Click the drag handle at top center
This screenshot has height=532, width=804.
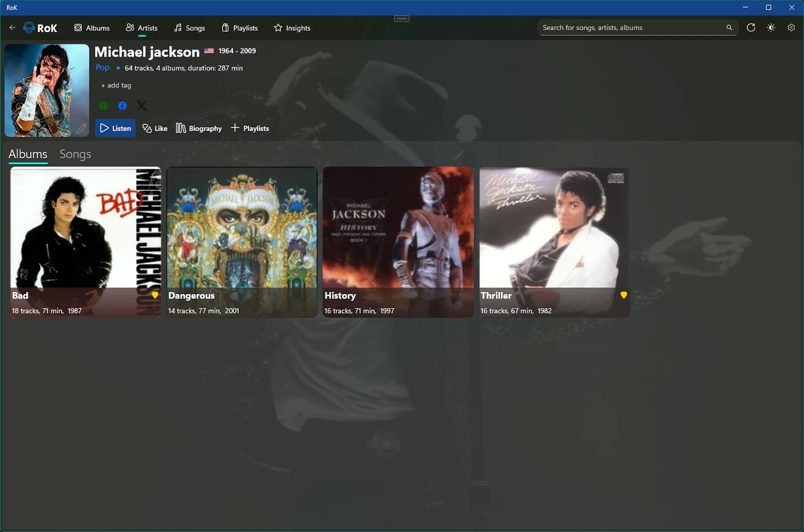pyautogui.click(x=401, y=19)
